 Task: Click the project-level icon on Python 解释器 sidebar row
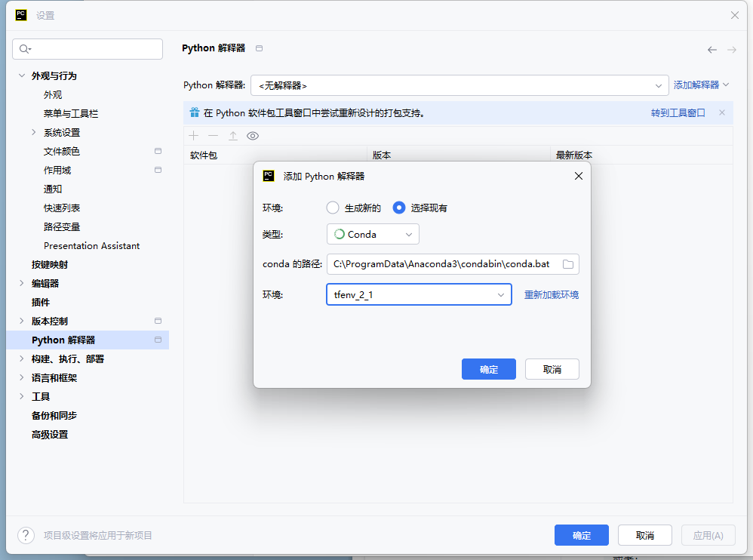(158, 340)
